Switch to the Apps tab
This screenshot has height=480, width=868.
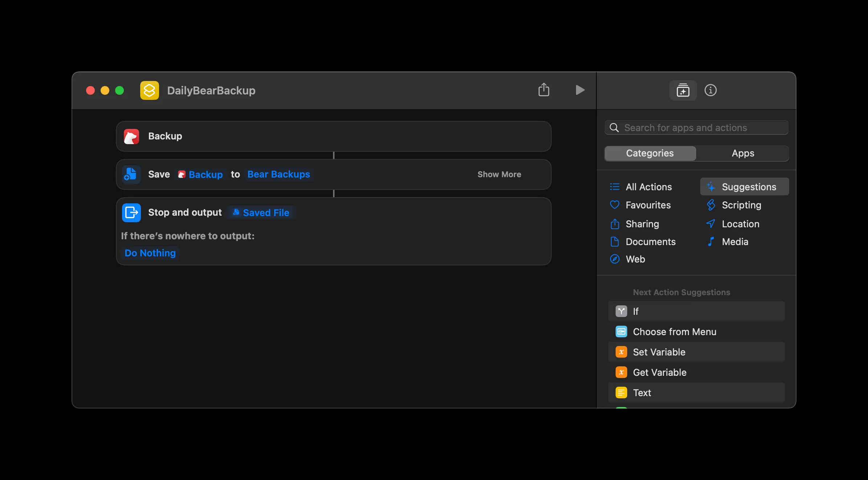743,153
